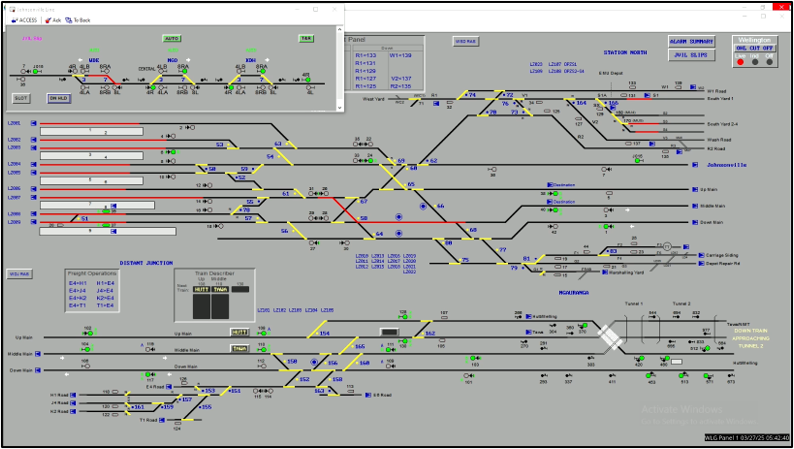The image size is (794, 449).
Task: Select route R2=135 in the panel
Action: (x=401, y=87)
